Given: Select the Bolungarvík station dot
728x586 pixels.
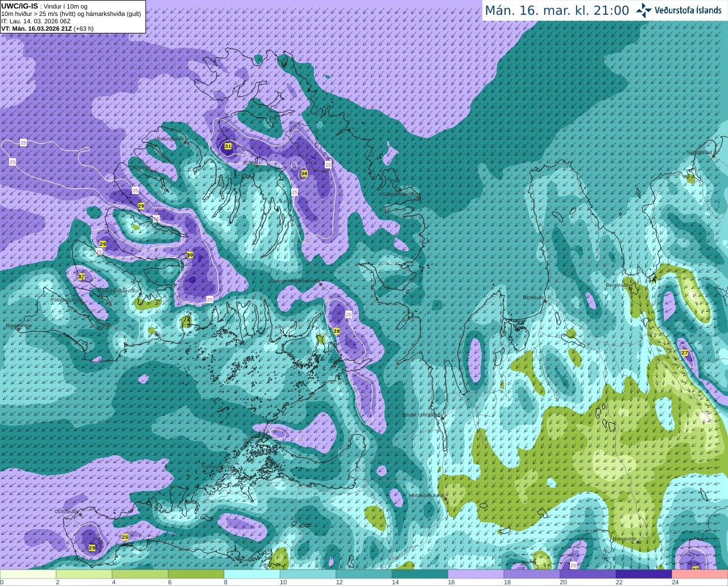Looking at the screenshot, I should [185, 142].
